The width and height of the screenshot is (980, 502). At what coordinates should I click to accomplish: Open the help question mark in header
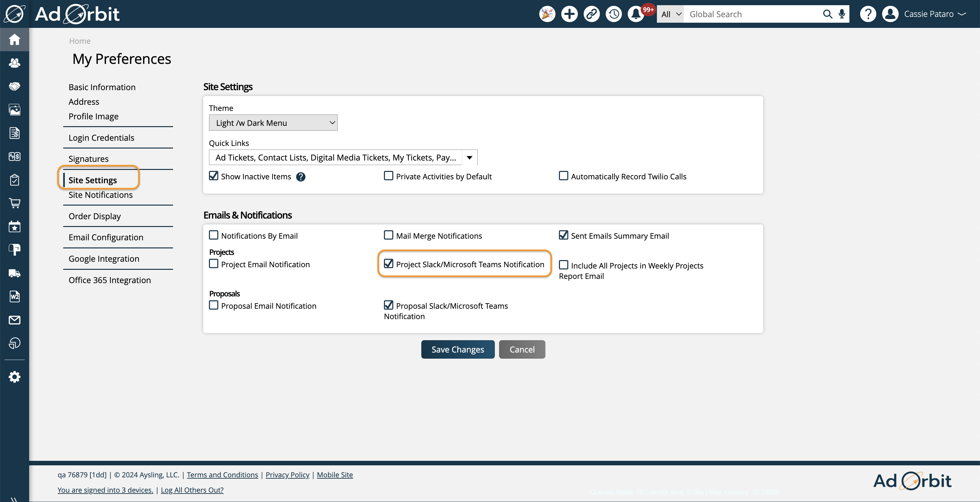[868, 14]
